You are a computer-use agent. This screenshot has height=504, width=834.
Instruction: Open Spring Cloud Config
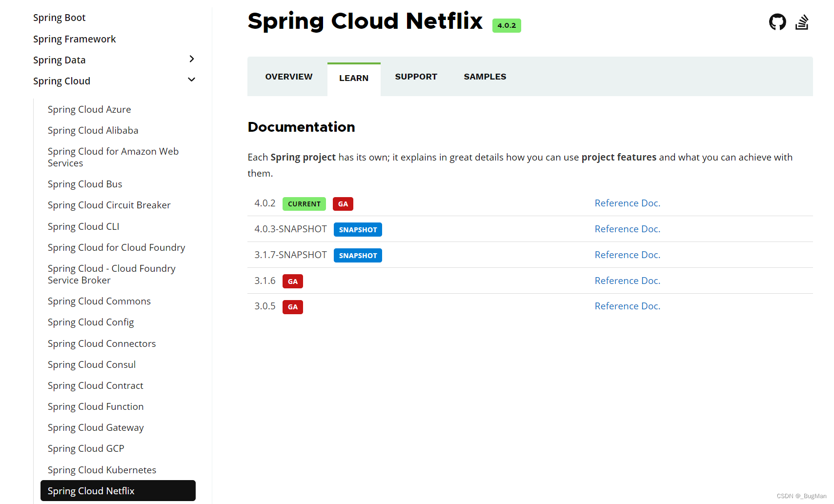coord(91,322)
